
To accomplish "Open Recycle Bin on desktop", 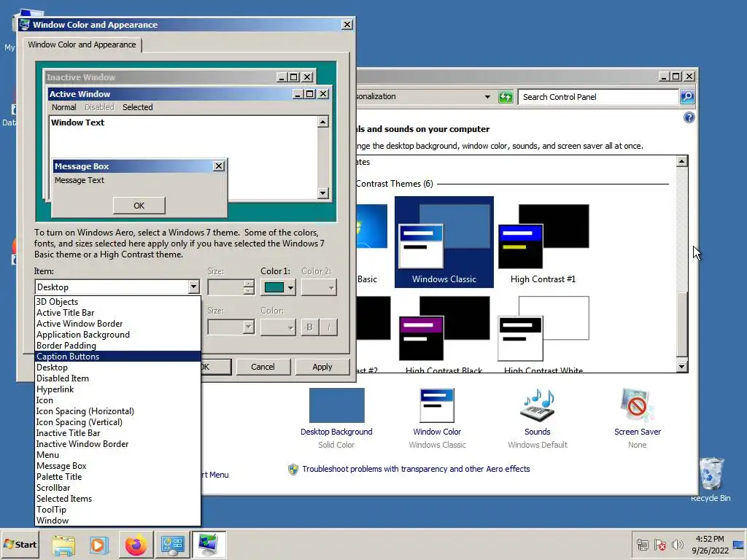I will click(x=711, y=478).
